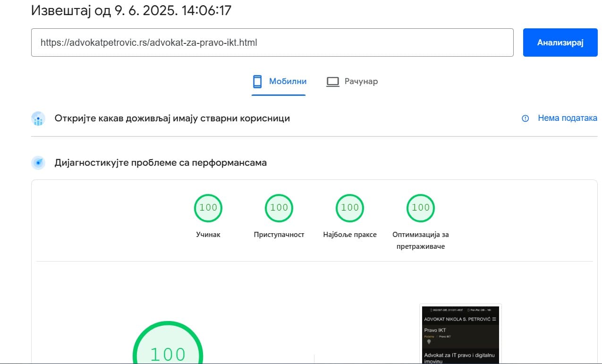Click the Најбоље праксе label
Viewport: 602px width, 364px height.
point(350,235)
